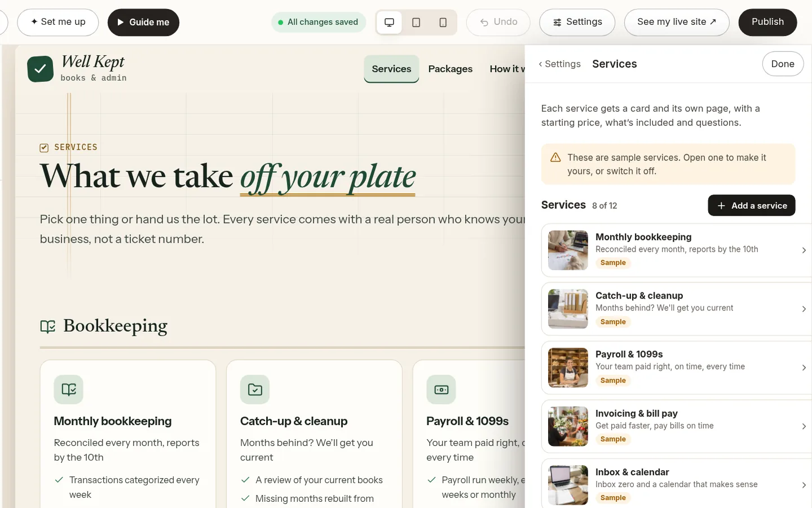812x508 pixels.
Task: Open the Invoicing & bill pay thumbnail
Action: pyautogui.click(x=568, y=426)
